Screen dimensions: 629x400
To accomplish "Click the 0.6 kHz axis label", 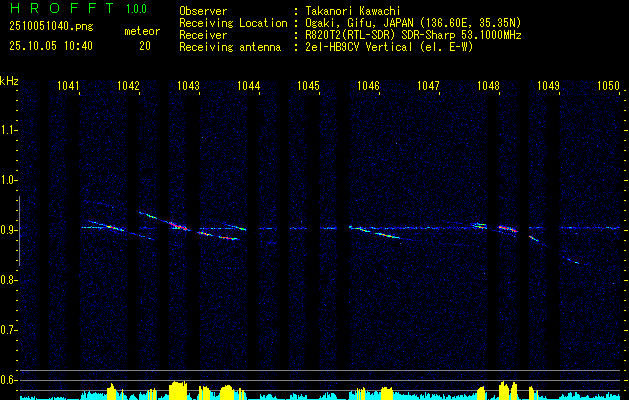I will point(8,380).
